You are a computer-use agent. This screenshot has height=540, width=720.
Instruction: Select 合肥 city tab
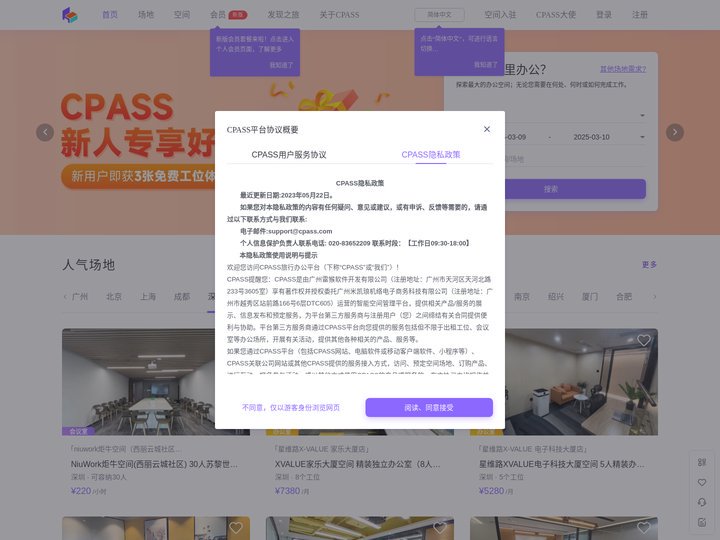point(624,297)
